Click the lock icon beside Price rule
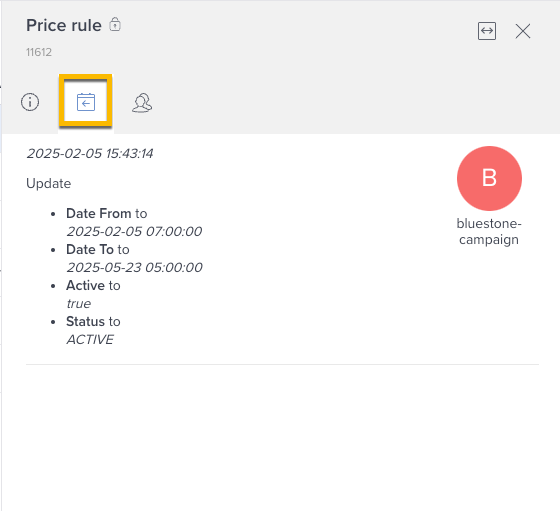 click(115, 25)
